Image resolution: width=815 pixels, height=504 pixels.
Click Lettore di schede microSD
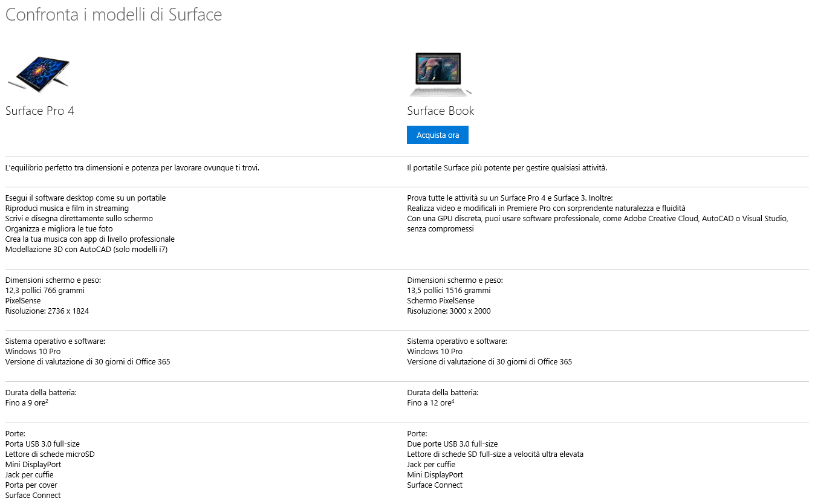click(x=50, y=454)
